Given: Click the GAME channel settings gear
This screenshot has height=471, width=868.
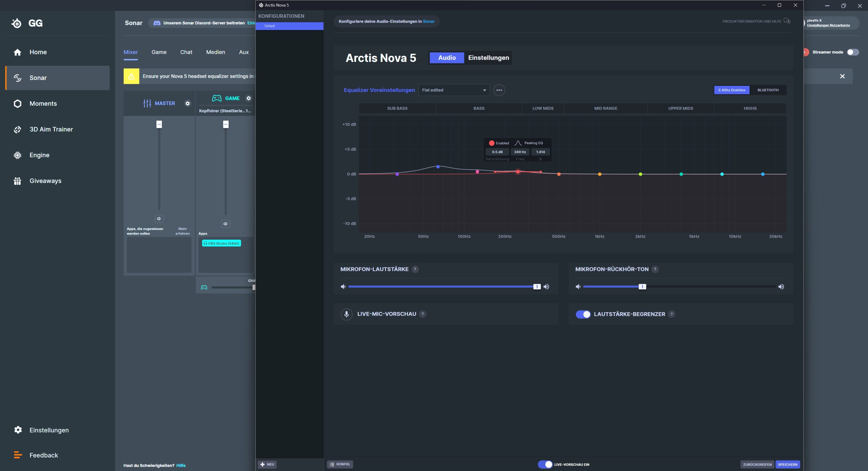Looking at the screenshot, I should [249, 98].
